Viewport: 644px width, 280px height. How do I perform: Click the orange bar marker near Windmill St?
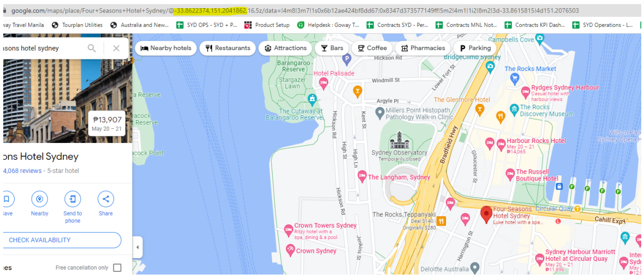[x=358, y=91]
